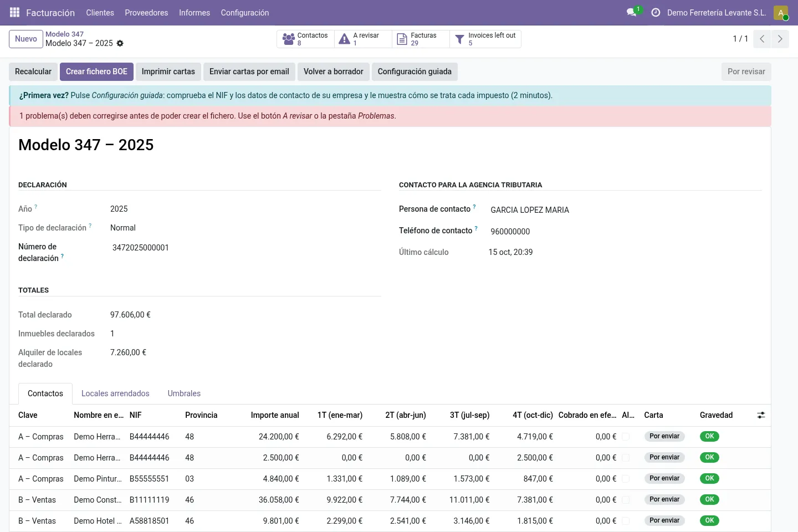Open the A revisar warning button
The image size is (798, 532).
click(x=363, y=39)
